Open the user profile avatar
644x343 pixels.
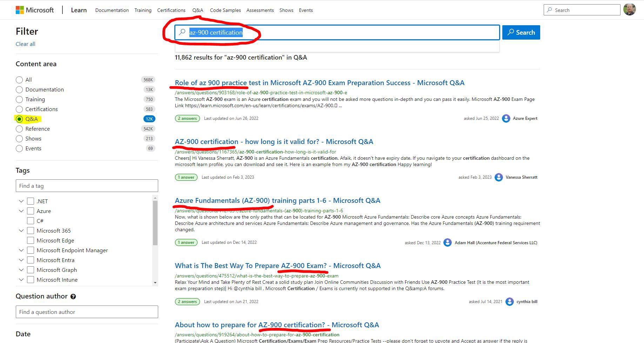click(629, 9)
